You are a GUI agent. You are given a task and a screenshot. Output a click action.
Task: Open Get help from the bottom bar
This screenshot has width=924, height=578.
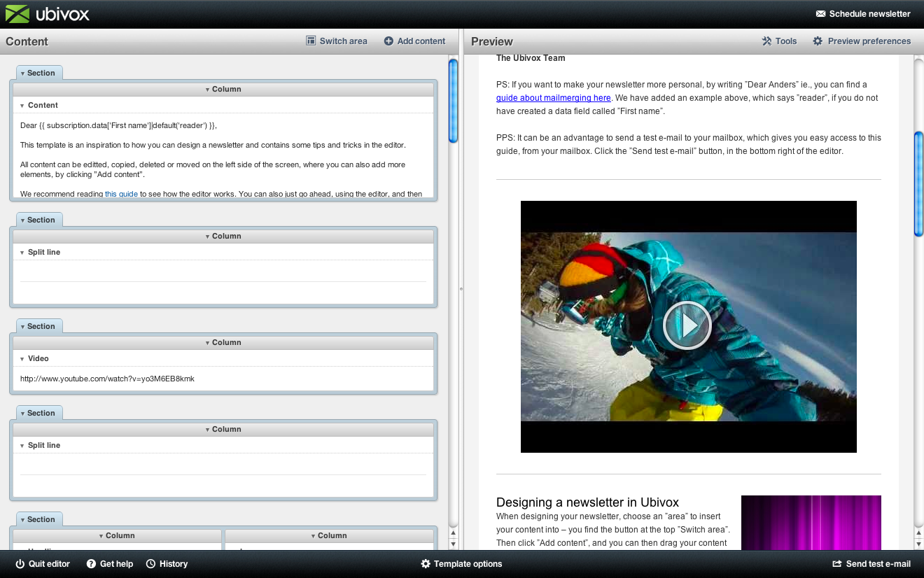point(110,563)
